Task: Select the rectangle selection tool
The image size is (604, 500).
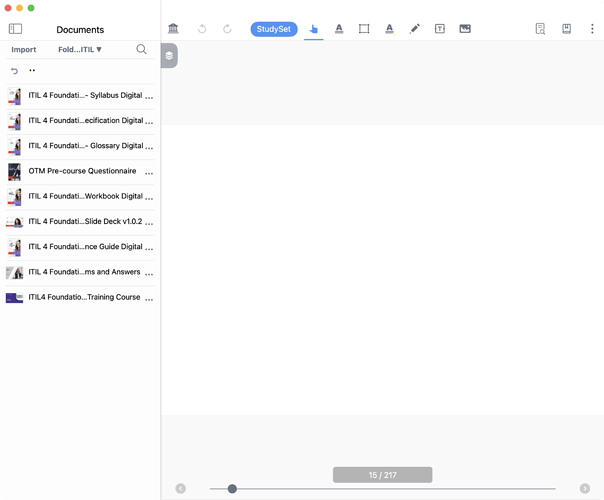Action: (x=364, y=29)
